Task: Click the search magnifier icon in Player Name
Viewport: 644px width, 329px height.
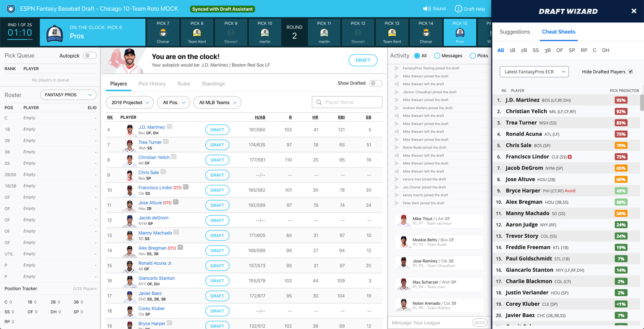Action: coord(319,102)
